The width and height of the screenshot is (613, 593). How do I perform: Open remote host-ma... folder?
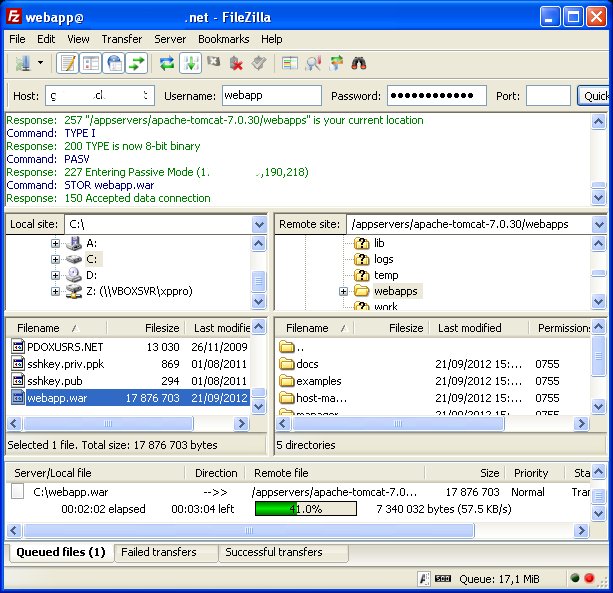pyautogui.click(x=433, y=398)
